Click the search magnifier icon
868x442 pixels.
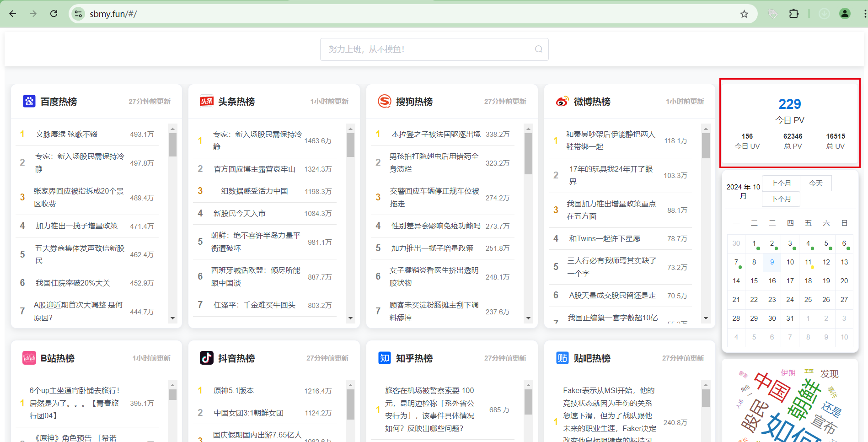pyautogui.click(x=538, y=49)
